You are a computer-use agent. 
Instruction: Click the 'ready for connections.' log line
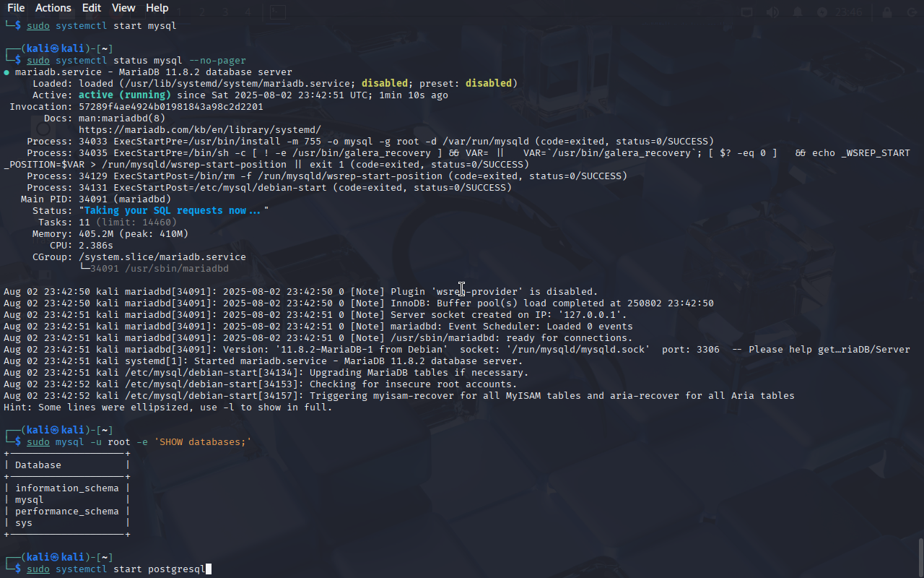point(318,338)
